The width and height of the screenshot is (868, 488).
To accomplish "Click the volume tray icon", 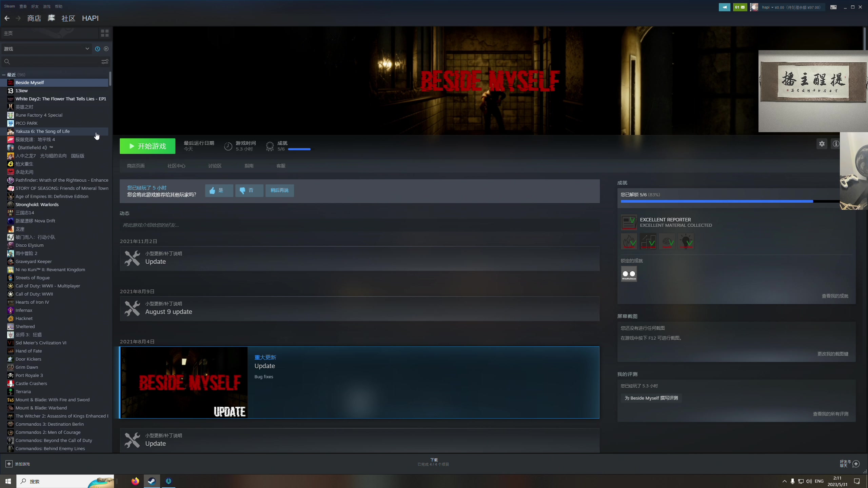I will [809, 481].
